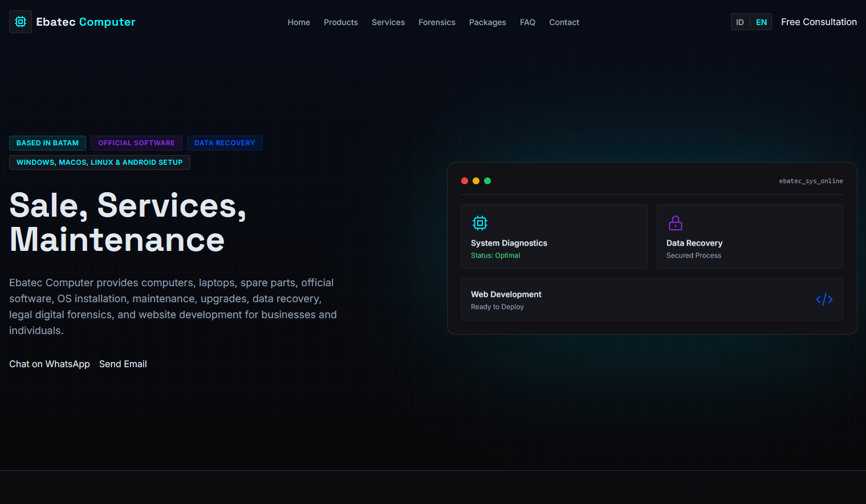Screen dimensions: 866x504
Task: Click the Web Development code brackets icon
Action: (x=824, y=299)
